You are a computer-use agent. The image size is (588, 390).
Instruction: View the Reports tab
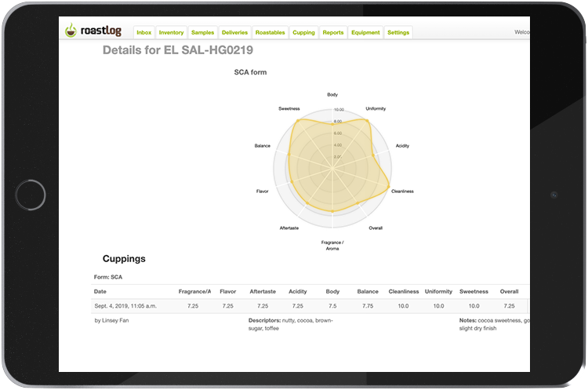332,33
